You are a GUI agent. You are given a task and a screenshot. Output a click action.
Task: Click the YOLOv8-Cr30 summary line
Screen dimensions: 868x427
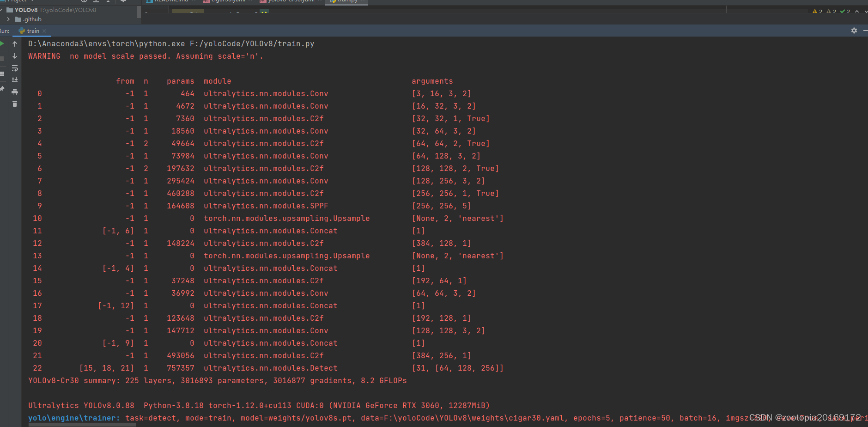[x=218, y=381]
